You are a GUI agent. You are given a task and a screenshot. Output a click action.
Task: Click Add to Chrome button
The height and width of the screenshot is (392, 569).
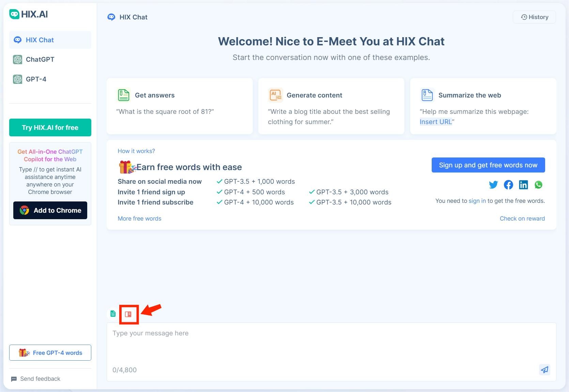[x=50, y=210]
